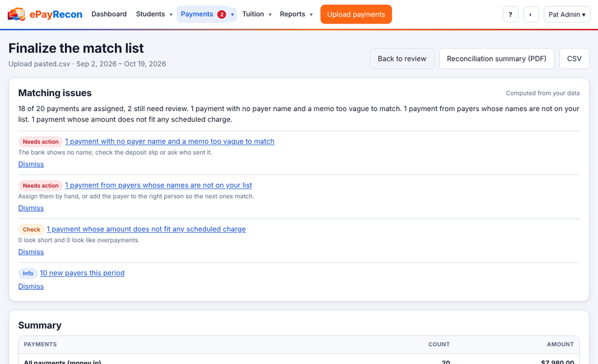
Task: Select the Payments nav item
Action: click(x=202, y=14)
